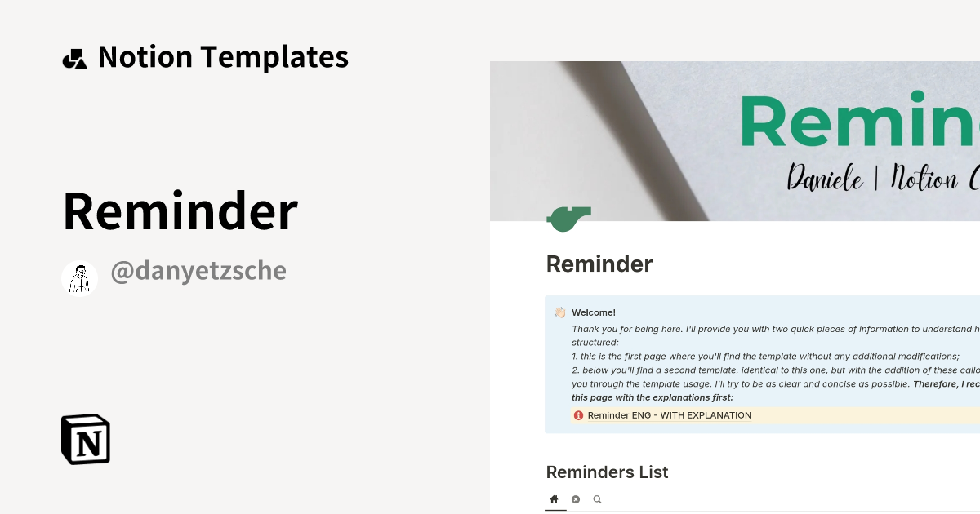This screenshot has height=514, width=980.
Task: Select the crossed-circle view icon in Reminders List
Action: tap(576, 498)
